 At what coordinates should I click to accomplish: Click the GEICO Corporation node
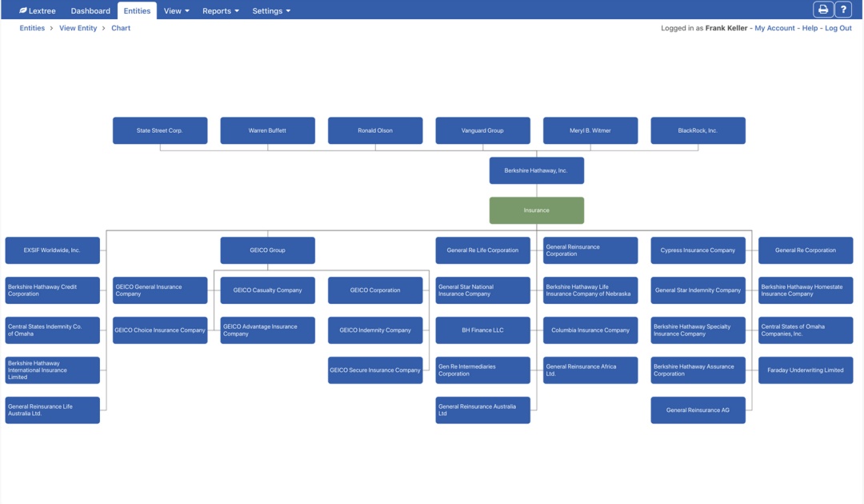(x=375, y=290)
